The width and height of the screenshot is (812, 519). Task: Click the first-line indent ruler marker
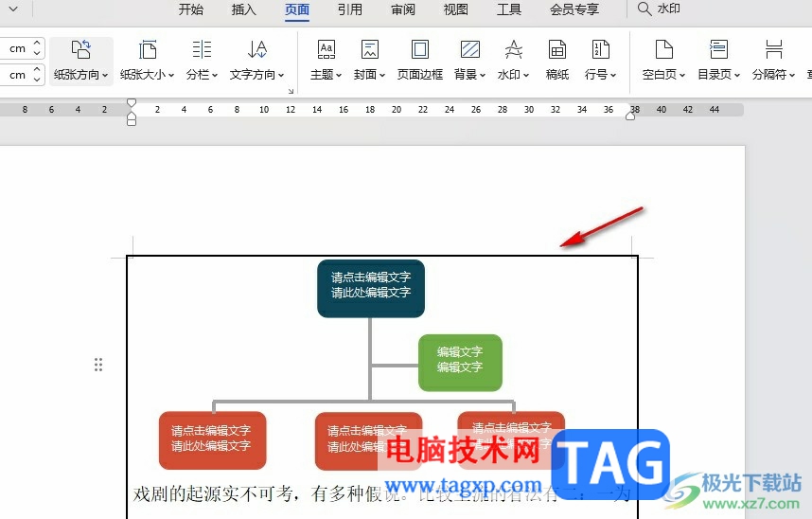coord(132,102)
